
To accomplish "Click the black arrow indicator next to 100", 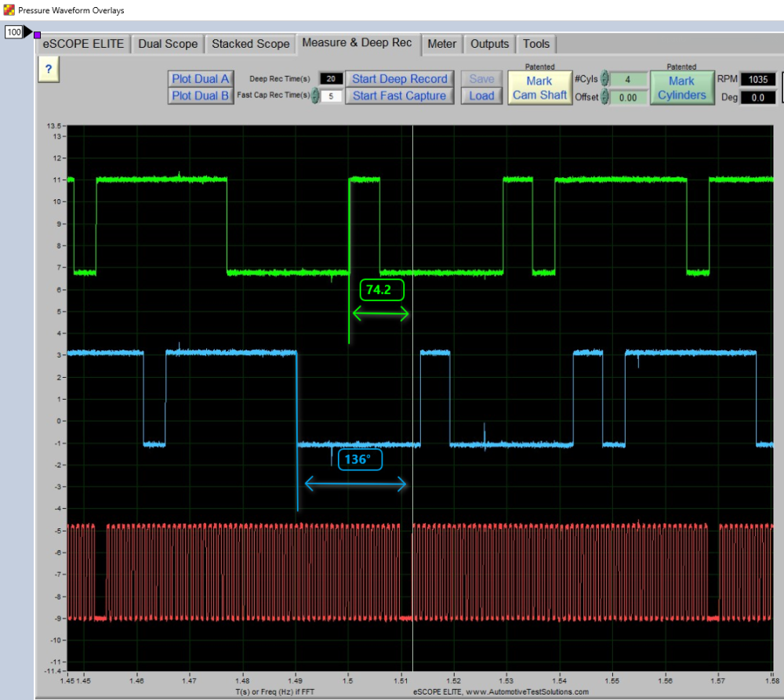I will coord(27,32).
